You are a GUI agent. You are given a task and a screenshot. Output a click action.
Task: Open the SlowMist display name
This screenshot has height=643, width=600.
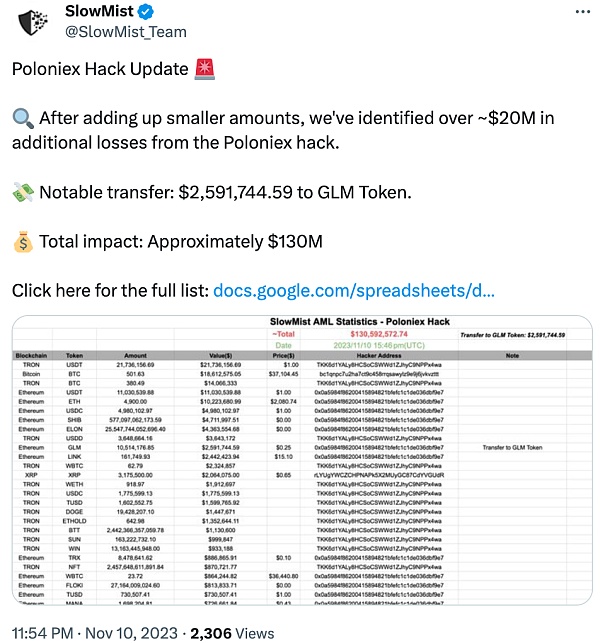point(99,11)
